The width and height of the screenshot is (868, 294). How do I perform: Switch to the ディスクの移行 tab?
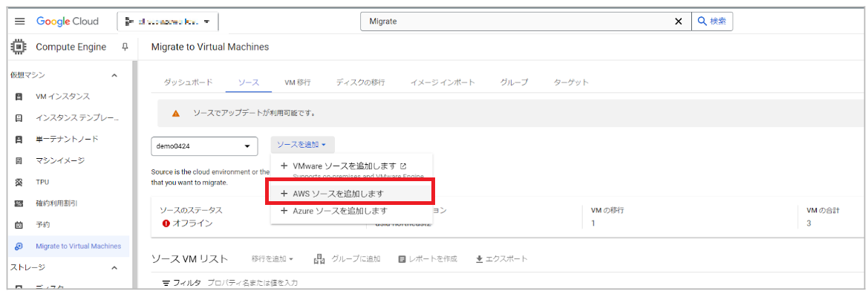(x=360, y=82)
